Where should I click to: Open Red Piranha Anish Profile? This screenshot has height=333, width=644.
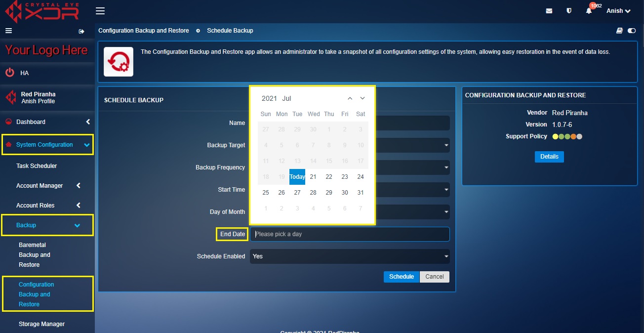tap(38, 97)
